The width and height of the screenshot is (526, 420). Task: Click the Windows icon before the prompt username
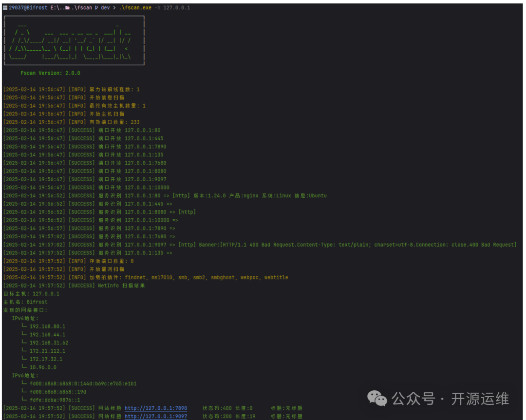pyautogui.click(x=5, y=8)
